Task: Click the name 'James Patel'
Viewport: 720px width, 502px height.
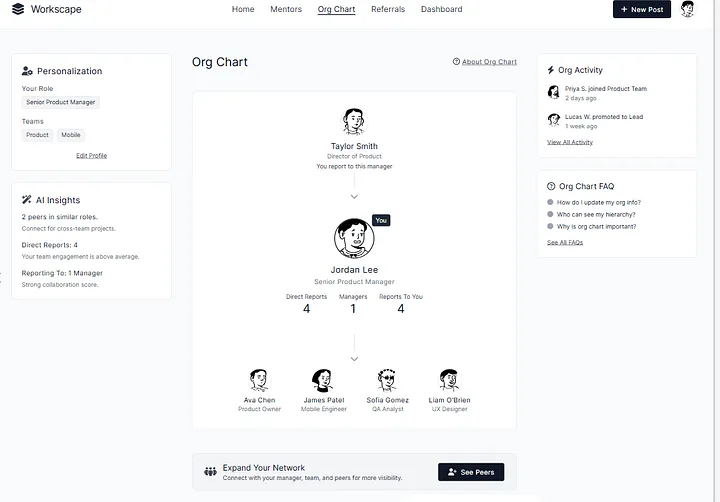Action: [x=324, y=400]
